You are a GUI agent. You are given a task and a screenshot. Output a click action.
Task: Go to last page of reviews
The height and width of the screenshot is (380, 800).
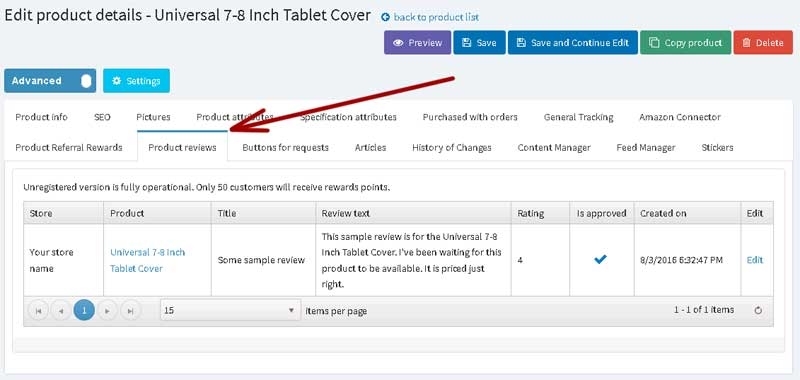130,310
